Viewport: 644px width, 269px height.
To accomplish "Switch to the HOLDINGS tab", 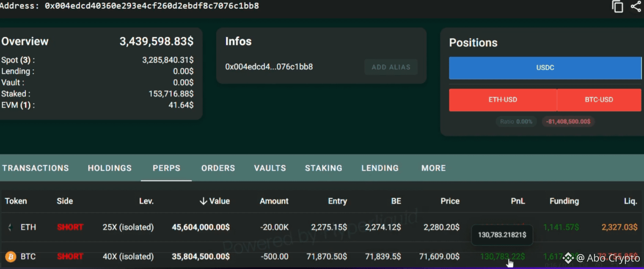I will tap(110, 168).
